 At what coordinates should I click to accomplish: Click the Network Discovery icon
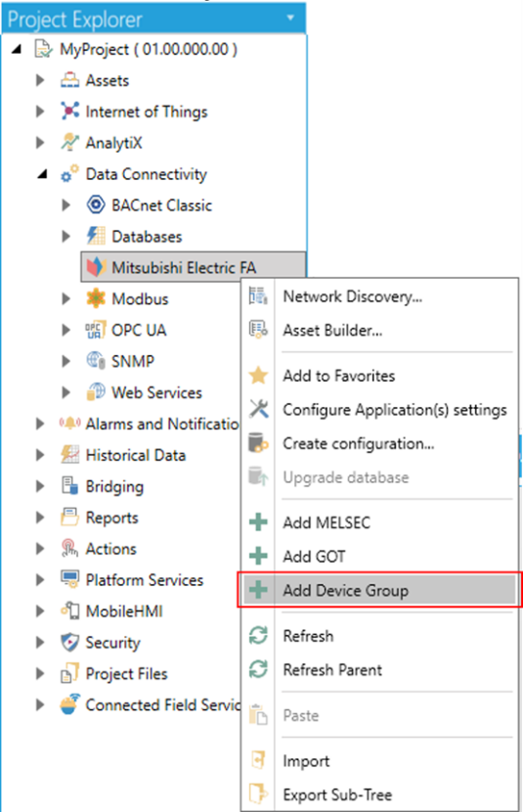(258, 296)
